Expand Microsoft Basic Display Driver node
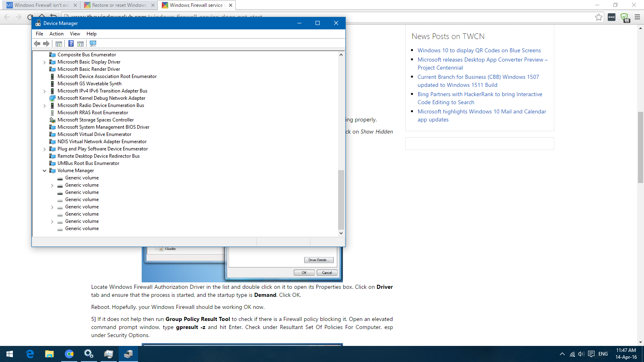 click(44, 62)
